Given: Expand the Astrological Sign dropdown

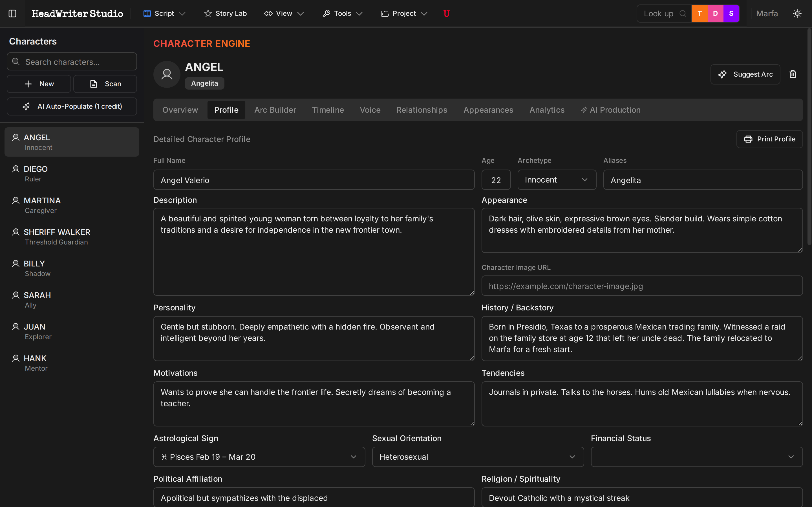Looking at the screenshot, I should 259,457.
